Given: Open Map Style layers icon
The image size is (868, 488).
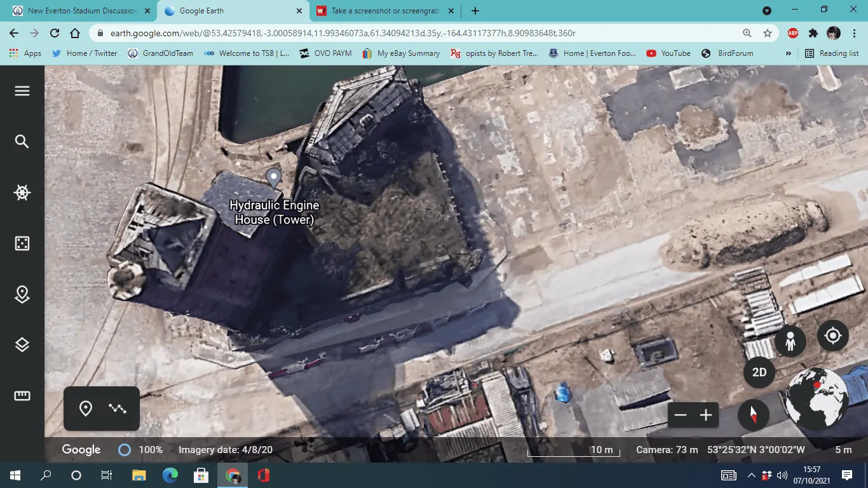Looking at the screenshot, I should 22,345.
